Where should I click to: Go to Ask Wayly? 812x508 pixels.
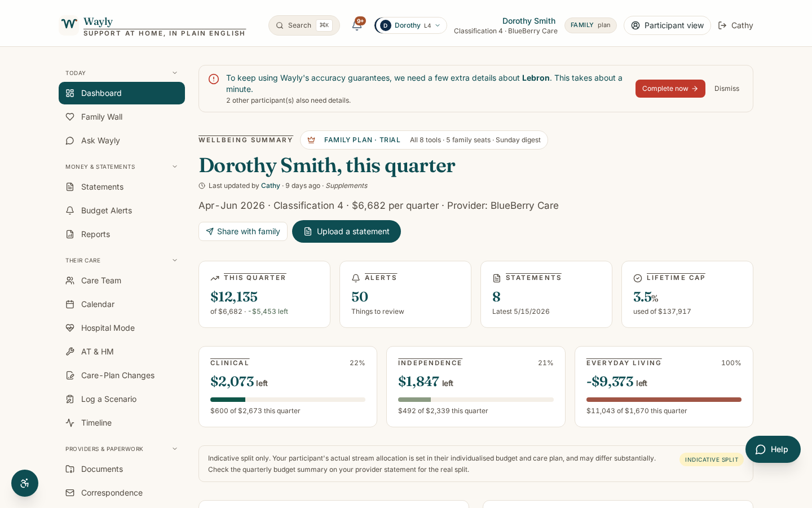pos(122,141)
